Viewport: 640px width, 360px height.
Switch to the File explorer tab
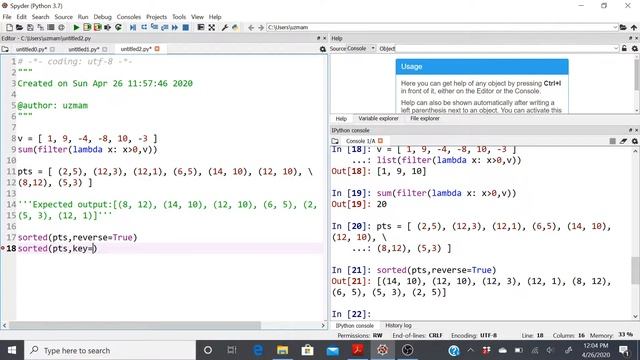click(424, 118)
